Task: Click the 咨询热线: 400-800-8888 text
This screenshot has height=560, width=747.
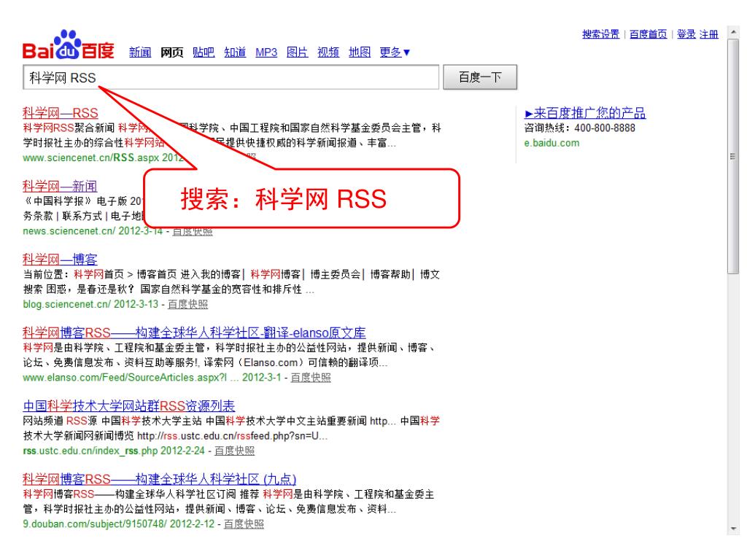Action: pyautogui.click(x=579, y=128)
